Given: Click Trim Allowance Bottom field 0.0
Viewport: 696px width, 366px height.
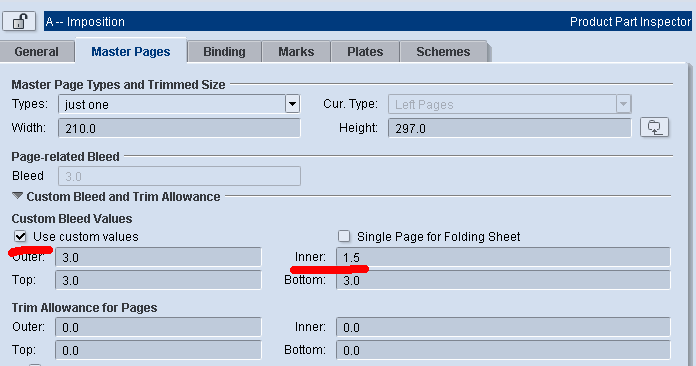Looking at the screenshot, I should (503, 350).
